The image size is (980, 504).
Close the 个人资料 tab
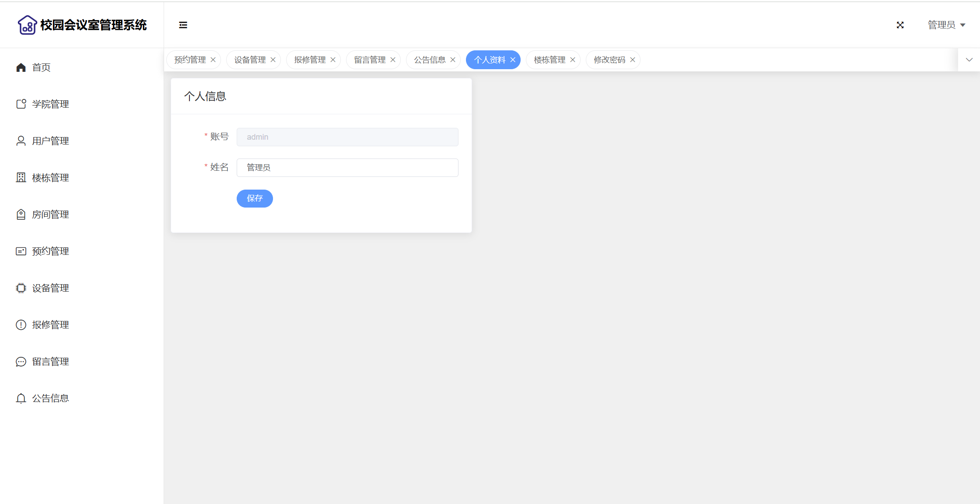513,60
